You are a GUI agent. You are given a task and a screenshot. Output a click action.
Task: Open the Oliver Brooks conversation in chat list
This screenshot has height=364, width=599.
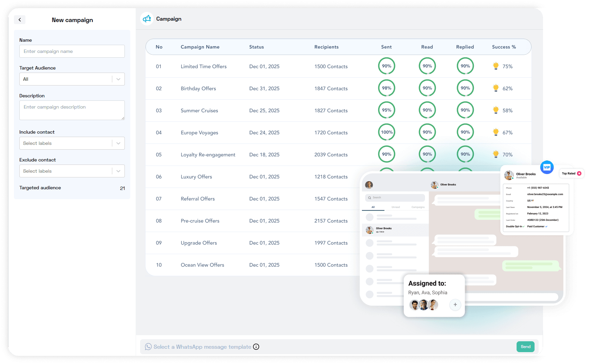(x=395, y=230)
